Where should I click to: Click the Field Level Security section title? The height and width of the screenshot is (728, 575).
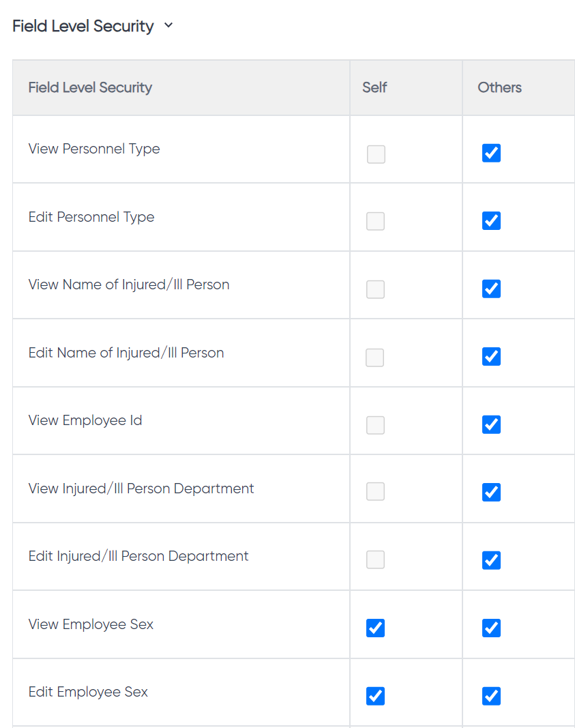(x=83, y=26)
